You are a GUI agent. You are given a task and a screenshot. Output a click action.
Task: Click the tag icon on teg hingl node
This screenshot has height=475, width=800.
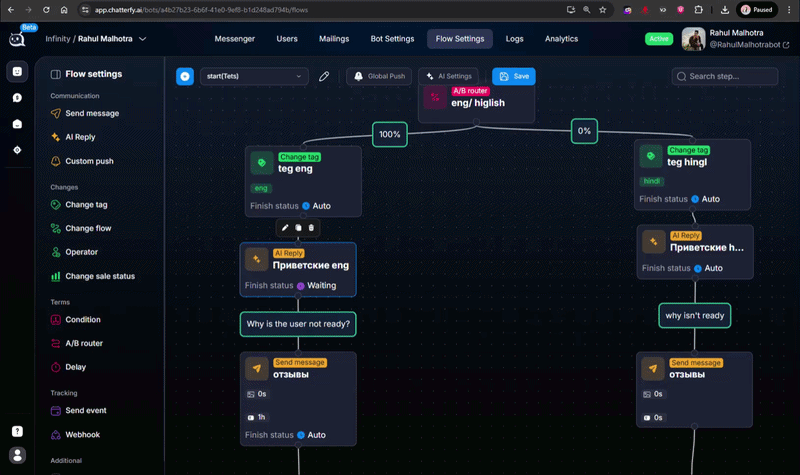click(651, 156)
